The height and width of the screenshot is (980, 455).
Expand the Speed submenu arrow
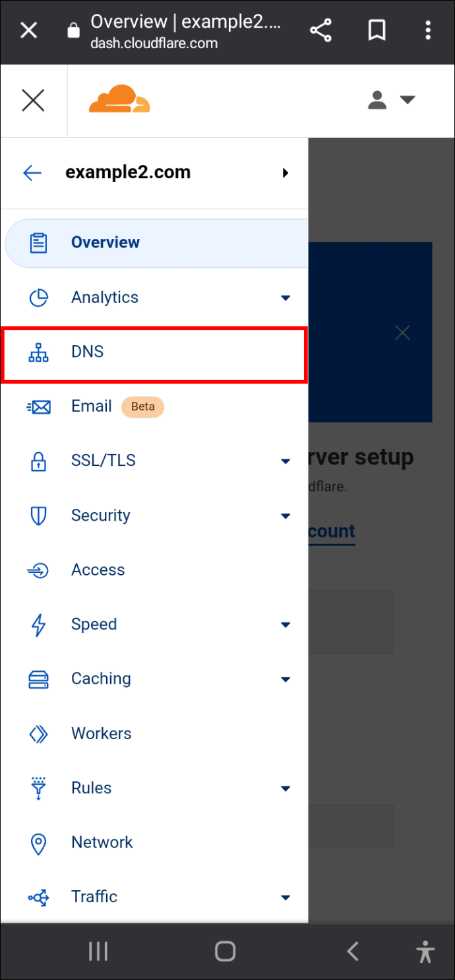click(x=286, y=625)
